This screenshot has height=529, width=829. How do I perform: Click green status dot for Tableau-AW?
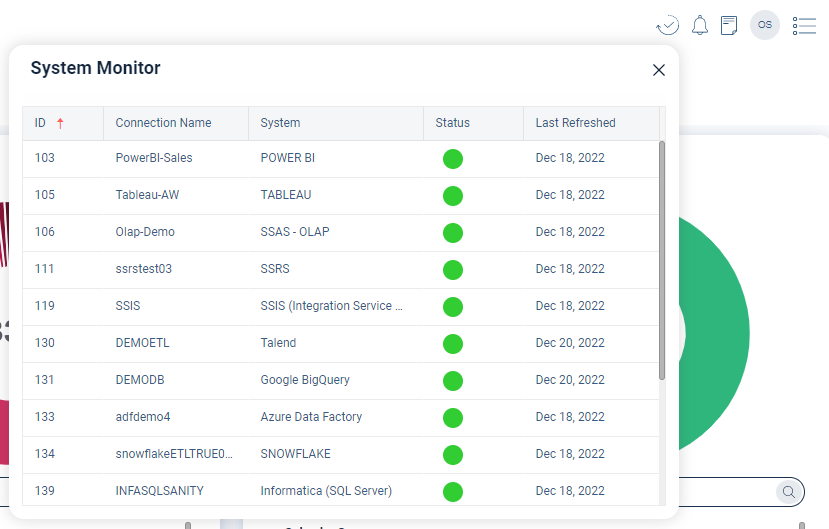(453, 196)
